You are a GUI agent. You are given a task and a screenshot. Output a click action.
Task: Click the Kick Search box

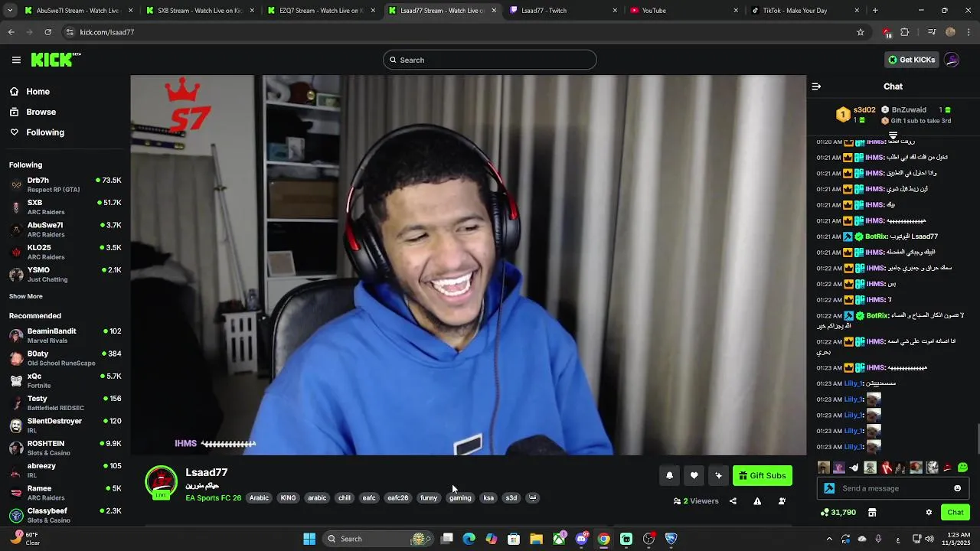click(490, 60)
